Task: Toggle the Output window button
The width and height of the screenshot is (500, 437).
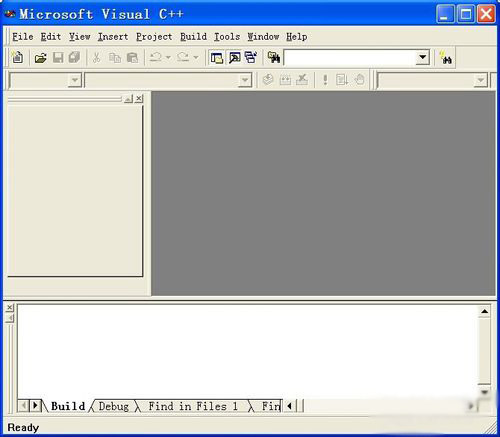Action: tap(235, 58)
